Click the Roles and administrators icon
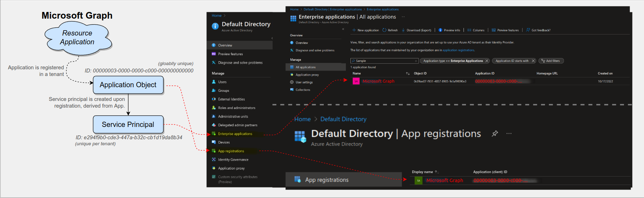The image size is (644, 198). [x=214, y=108]
